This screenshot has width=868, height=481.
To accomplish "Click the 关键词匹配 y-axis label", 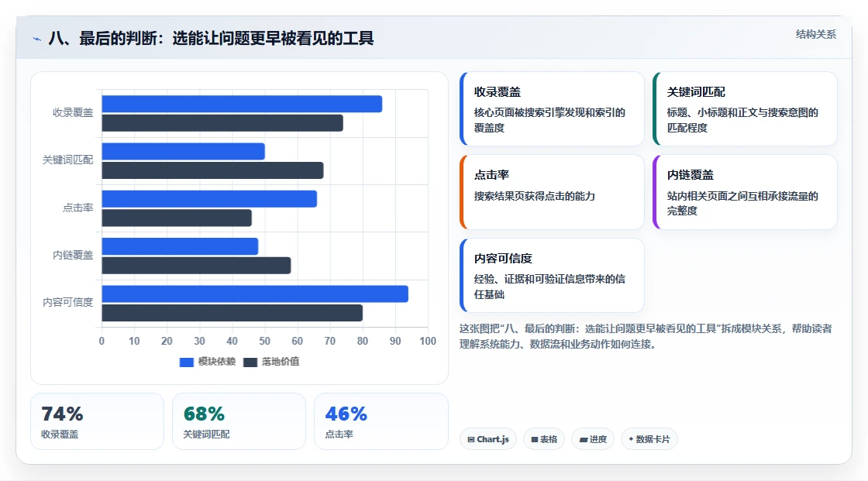I will coord(67,160).
